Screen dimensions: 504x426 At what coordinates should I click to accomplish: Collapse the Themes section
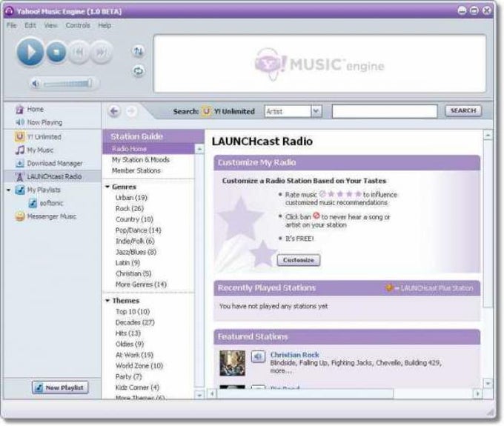coord(107,301)
